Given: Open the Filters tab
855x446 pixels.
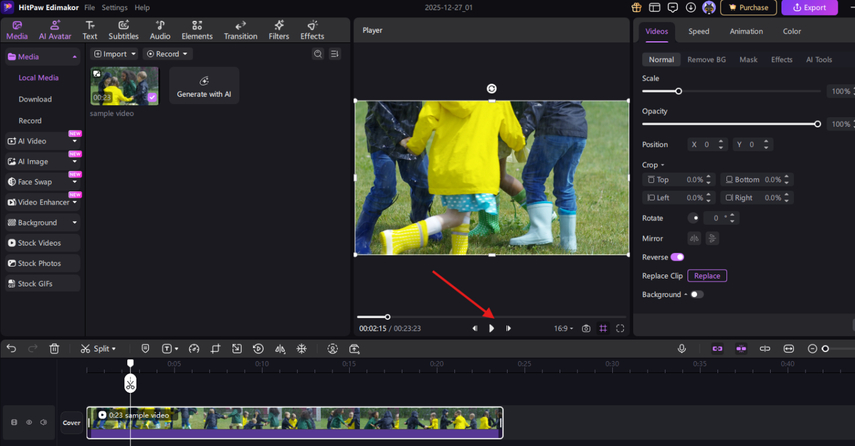Looking at the screenshot, I should [x=279, y=30].
